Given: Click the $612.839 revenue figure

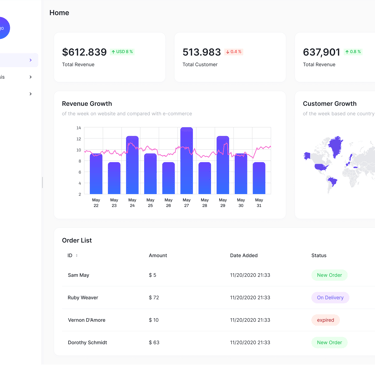Looking at the screenshot, I should click(84, 52).
